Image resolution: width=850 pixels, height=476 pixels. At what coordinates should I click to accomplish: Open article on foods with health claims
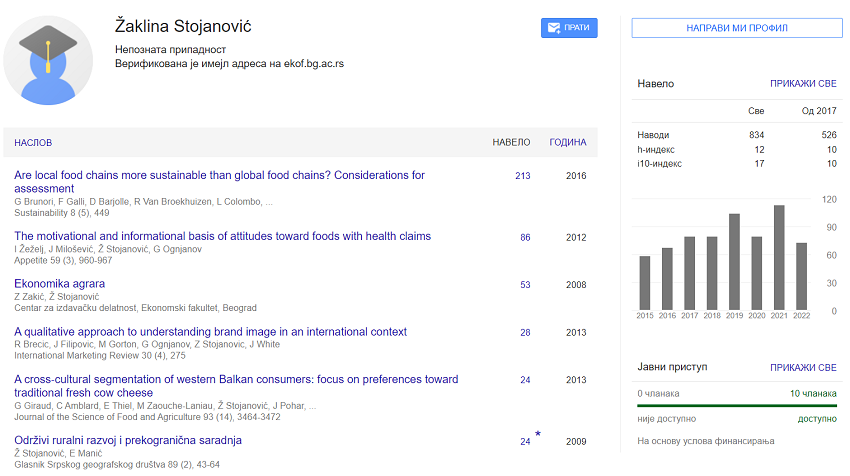point(222,237)
